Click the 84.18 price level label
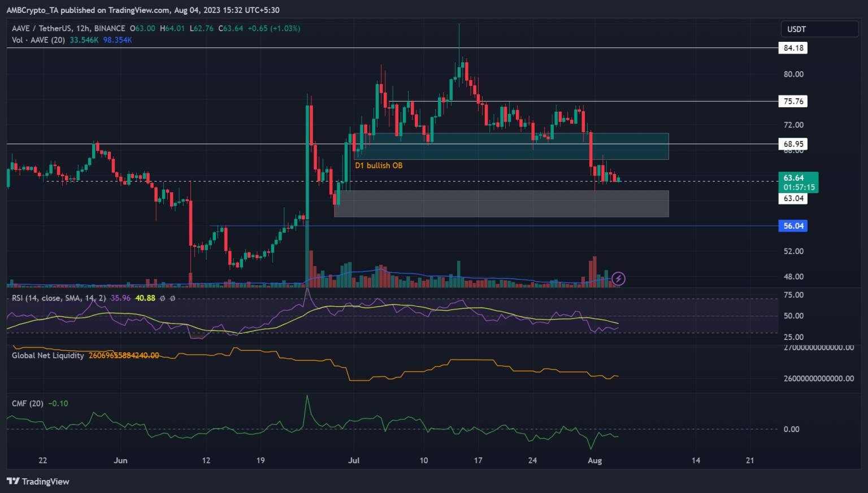Viewport: 868px width, 493px height. pyautogui.click(x=793, y=47)
